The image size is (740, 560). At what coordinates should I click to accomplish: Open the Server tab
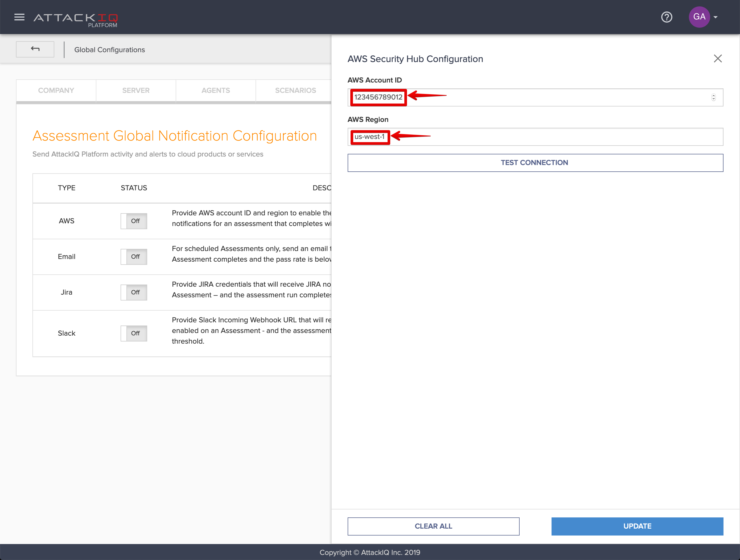click(x=136, y=90)
